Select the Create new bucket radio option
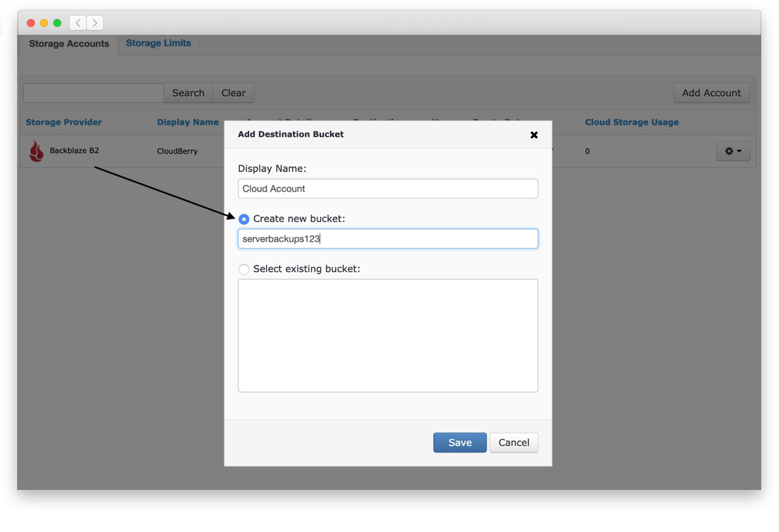779x532 pixels. pos(244,219)
